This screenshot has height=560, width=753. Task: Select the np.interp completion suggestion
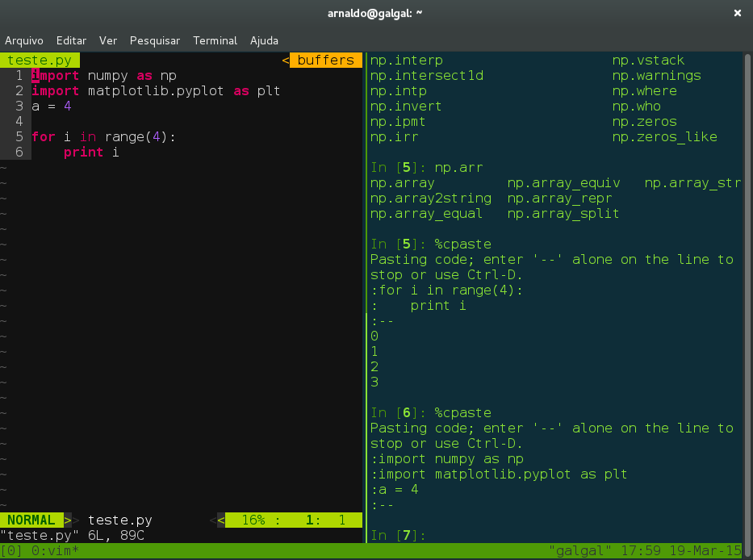coord(405,60)
